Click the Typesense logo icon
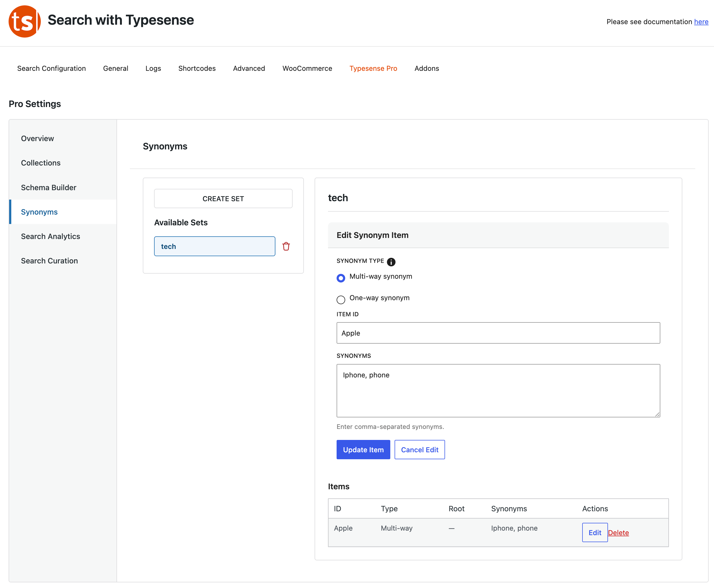Image resolution: width=714 pixels, height=588 pixels. tap(25, 21)
